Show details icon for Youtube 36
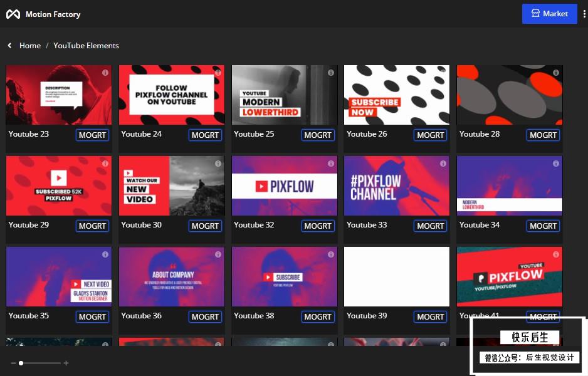Screen dimensions: 588x376 click(x=218, y=254)
